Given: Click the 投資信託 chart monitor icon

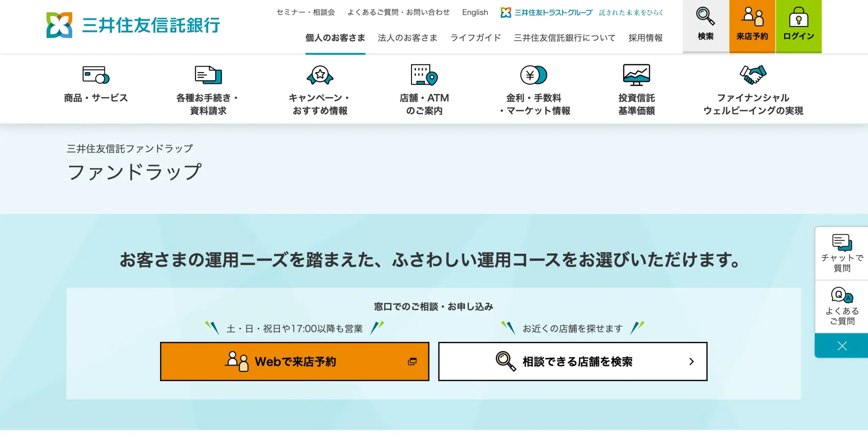Looking at the screenshot, I should pyautogui.click(x=636, y=75).
